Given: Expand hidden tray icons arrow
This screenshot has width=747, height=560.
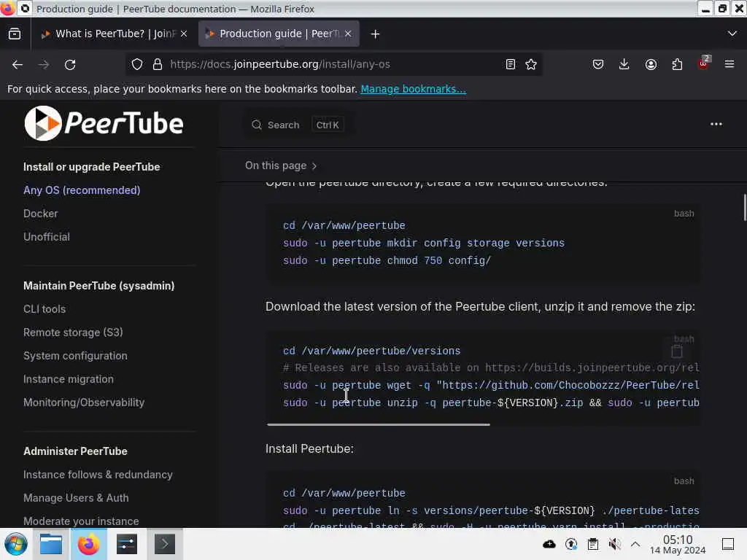Looking at the screenshot, I should [635, 544].
